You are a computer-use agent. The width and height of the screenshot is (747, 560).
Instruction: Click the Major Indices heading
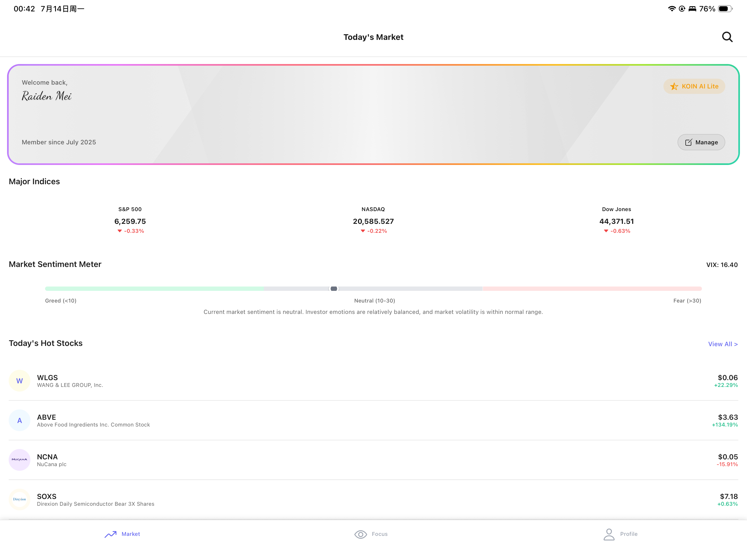click(34, 181)
